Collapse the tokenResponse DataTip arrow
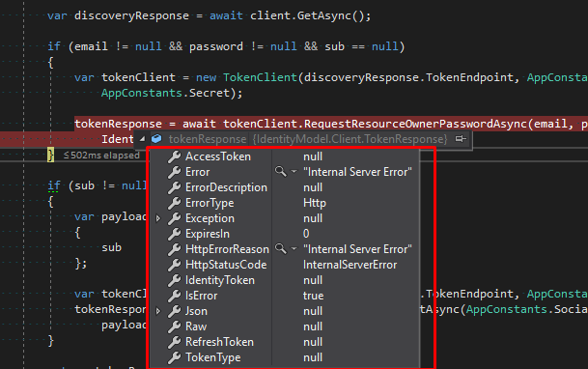588x369 pixels. [x=142, y=139]
